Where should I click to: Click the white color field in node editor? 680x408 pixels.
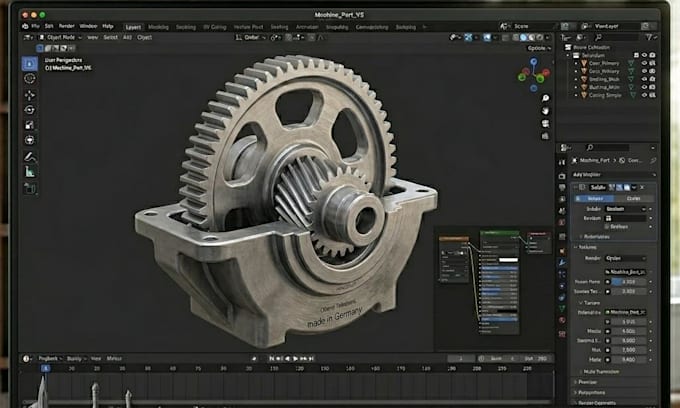pyautogui.click(x=508, y=260)
